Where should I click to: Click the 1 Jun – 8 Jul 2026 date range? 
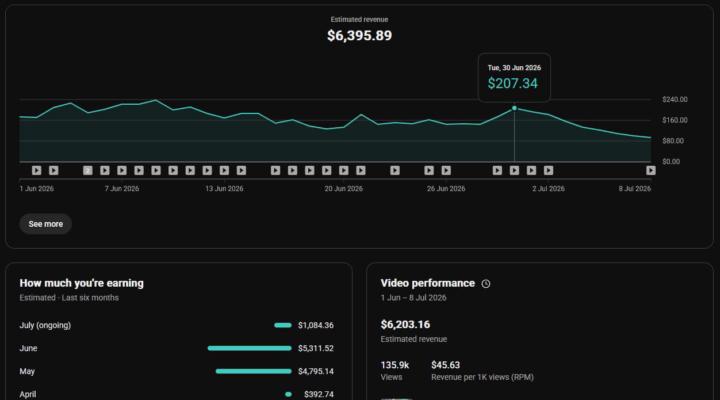(413, 298)
